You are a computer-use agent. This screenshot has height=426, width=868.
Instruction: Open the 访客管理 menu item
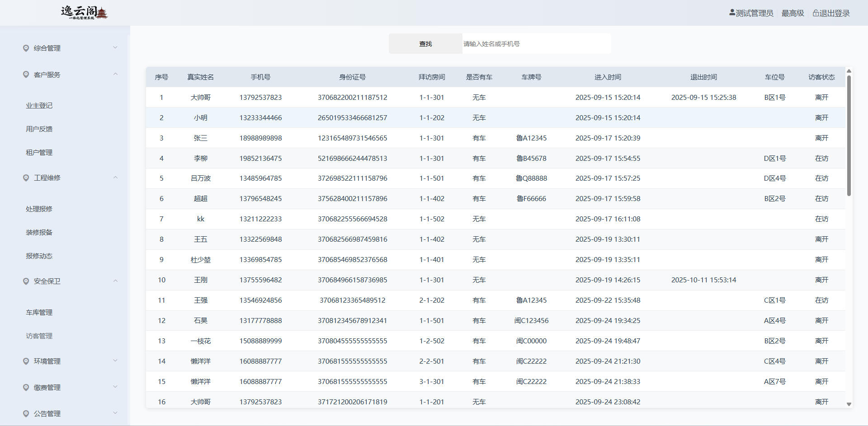pos(39,336)
